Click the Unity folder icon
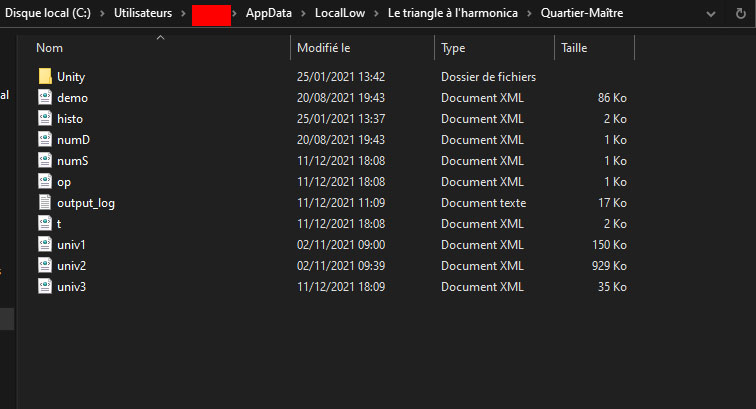The height and width of the screenshot is (409, 756). point(45,77)
